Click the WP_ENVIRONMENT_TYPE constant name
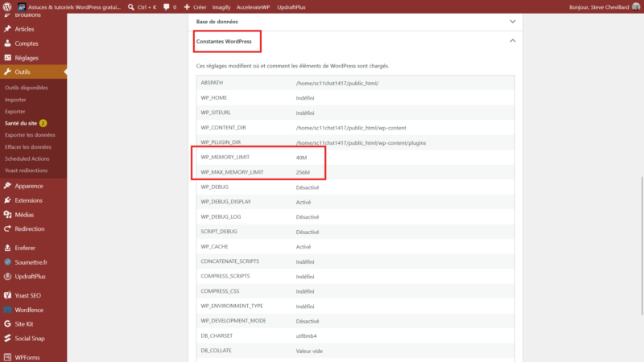 click(232, 306)
